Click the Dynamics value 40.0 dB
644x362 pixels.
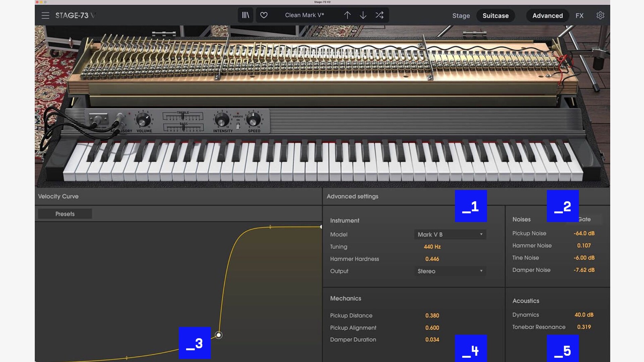point(584,315)
